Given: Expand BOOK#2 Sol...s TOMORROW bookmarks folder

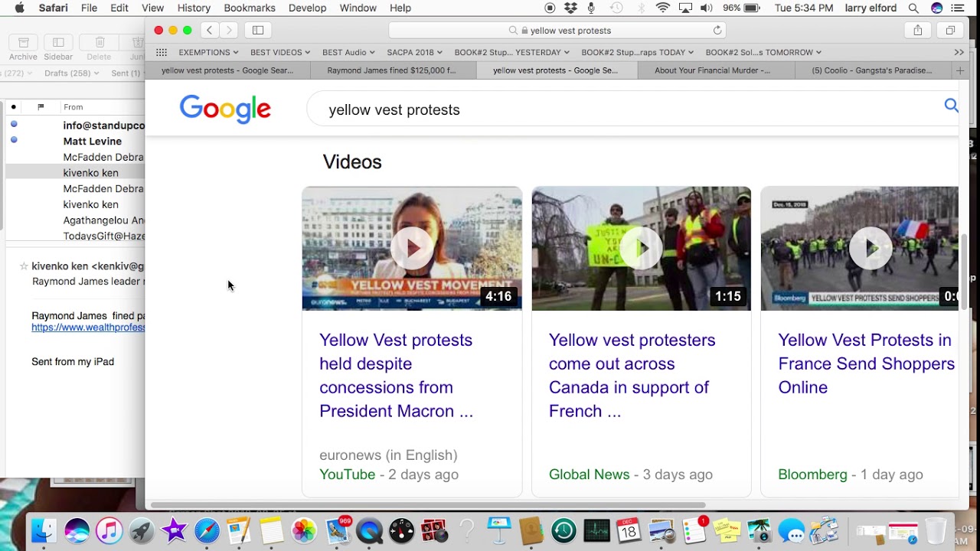Looking at the screenshot, I should tap(763, 52).
